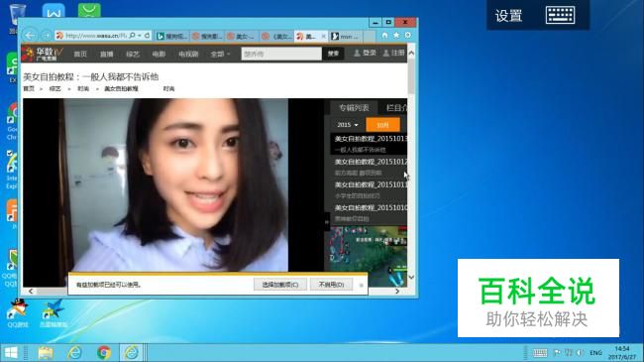Switch to the msn browser tab
Screen dimensions: 644x362
(x=346, y=37)
